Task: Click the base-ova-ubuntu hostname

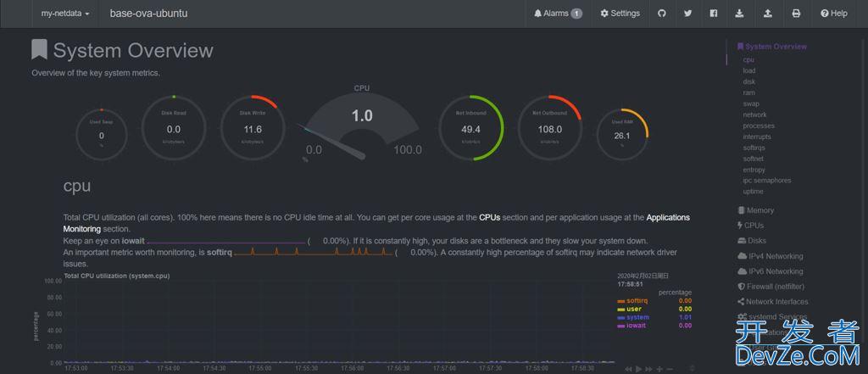Action: (149, 14)
